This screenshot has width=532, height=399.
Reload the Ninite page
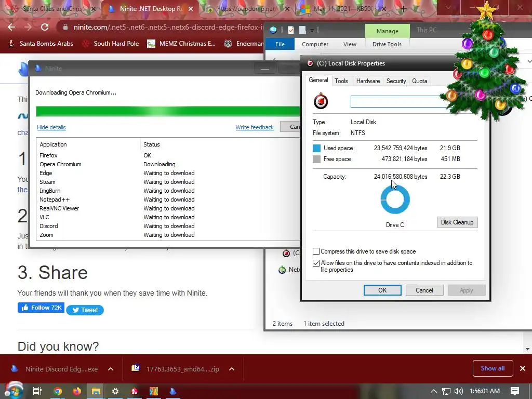(45, 27)
